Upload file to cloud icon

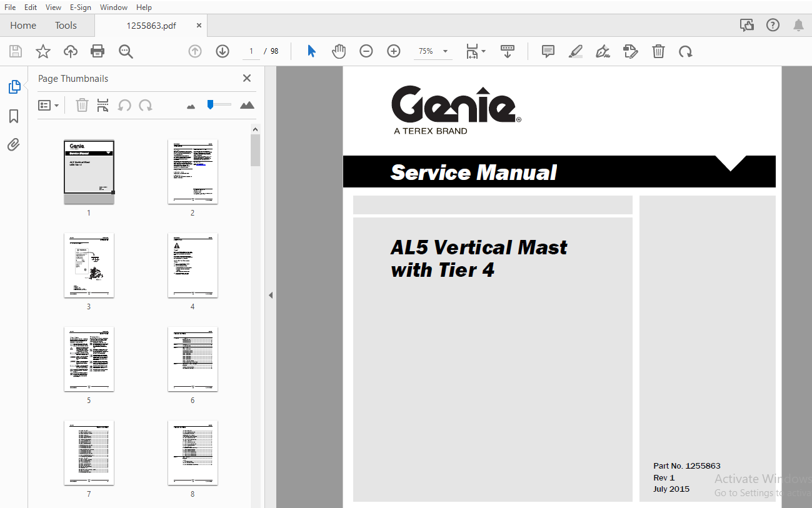[71, 51]
